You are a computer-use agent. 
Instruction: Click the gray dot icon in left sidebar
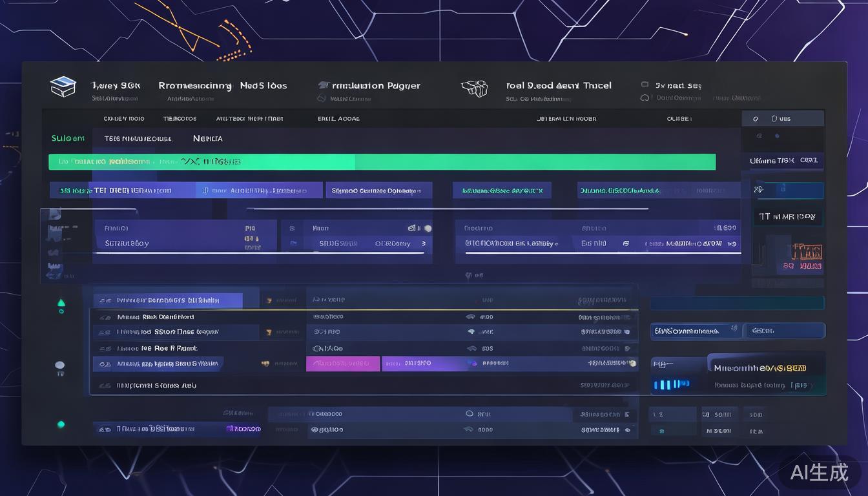point(60,366)
